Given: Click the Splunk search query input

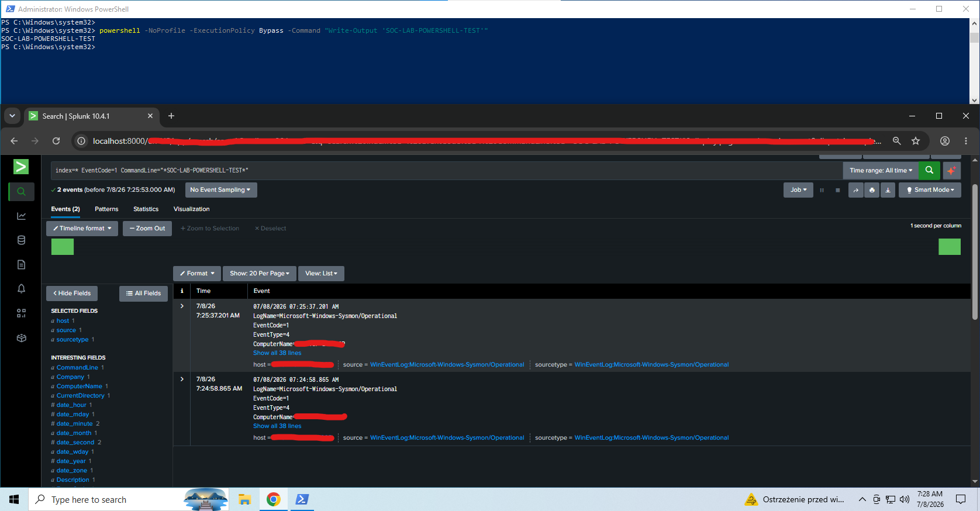Looking at the screenshot, I should click(446, 170).
